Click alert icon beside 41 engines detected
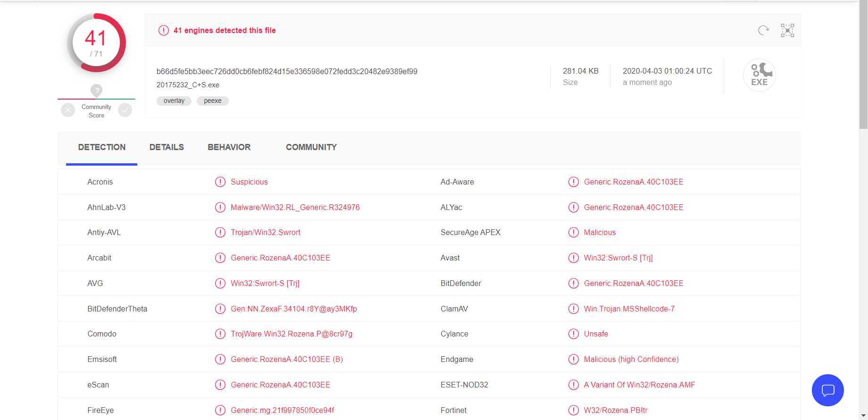 pos(163,30)
